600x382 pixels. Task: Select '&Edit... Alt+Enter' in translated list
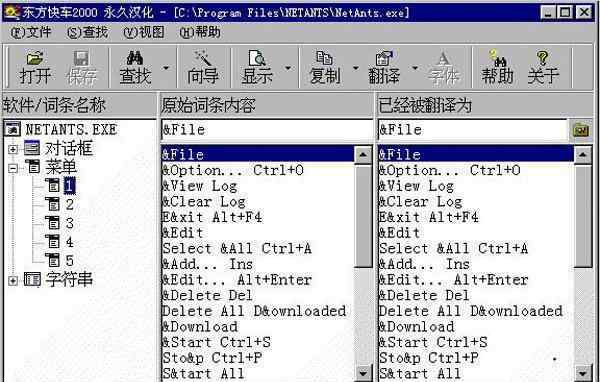click(476, 280)
